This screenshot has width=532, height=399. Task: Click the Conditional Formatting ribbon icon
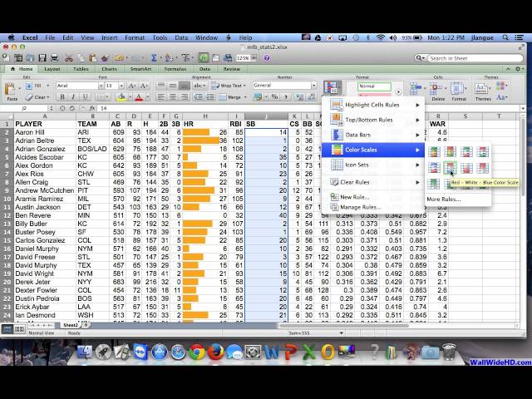click(331, 87)
